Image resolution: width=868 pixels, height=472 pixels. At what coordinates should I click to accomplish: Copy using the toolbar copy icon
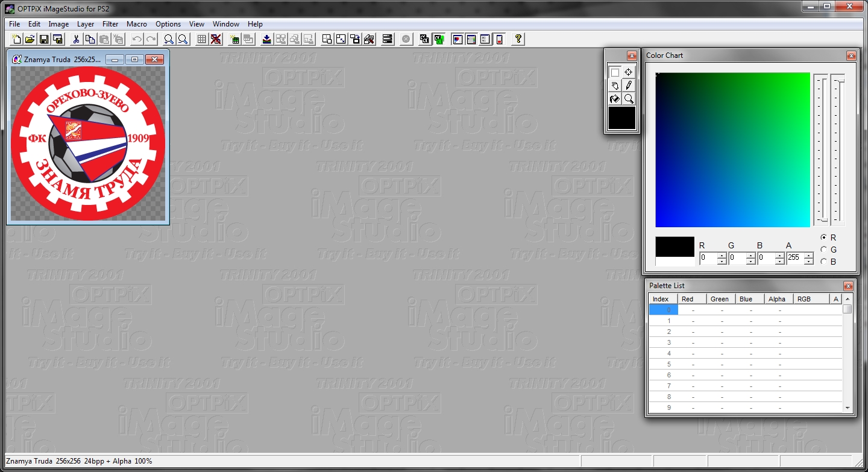tap(90, 39)
